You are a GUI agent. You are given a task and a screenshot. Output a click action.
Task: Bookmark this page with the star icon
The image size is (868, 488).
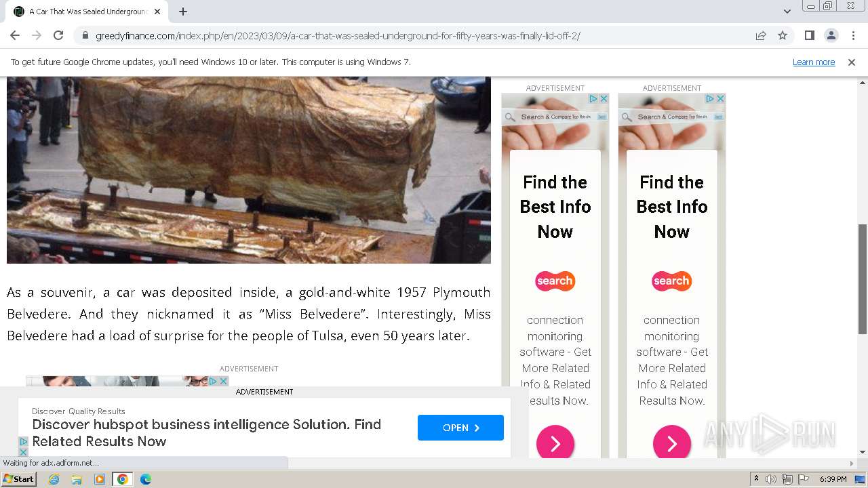point(783,36)
